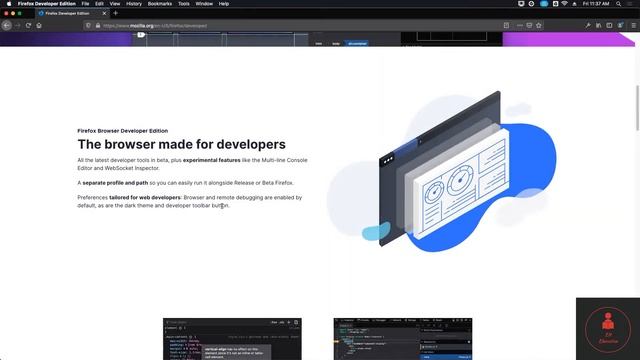Click the isometric browser dashboard illustration
This screenshot has width=640, height=360.
(442, 171)
